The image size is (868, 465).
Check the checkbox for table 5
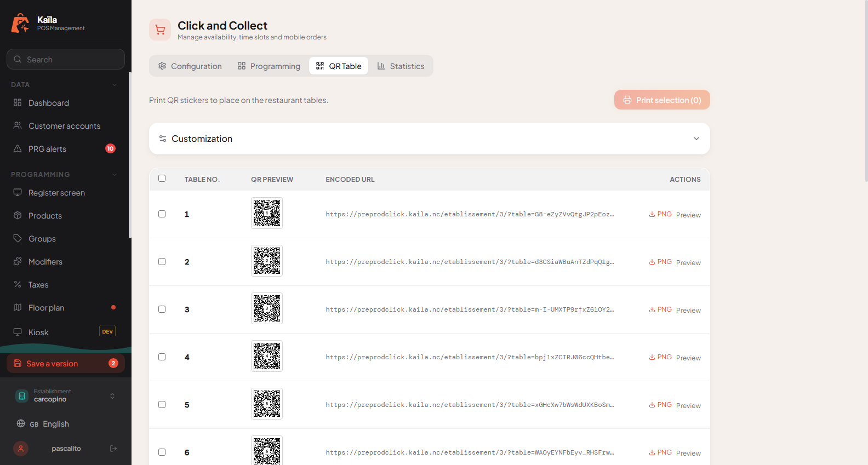point(162,404)
